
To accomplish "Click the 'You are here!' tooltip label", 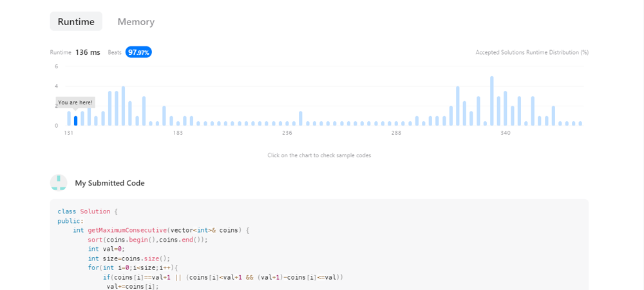I will click(x=75, y=102).
